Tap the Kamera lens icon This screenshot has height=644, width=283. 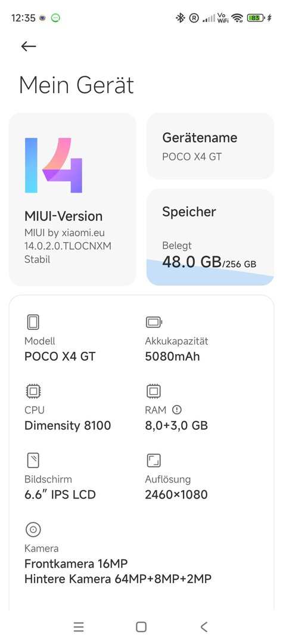pyautogui.click(x=33, y=530)
